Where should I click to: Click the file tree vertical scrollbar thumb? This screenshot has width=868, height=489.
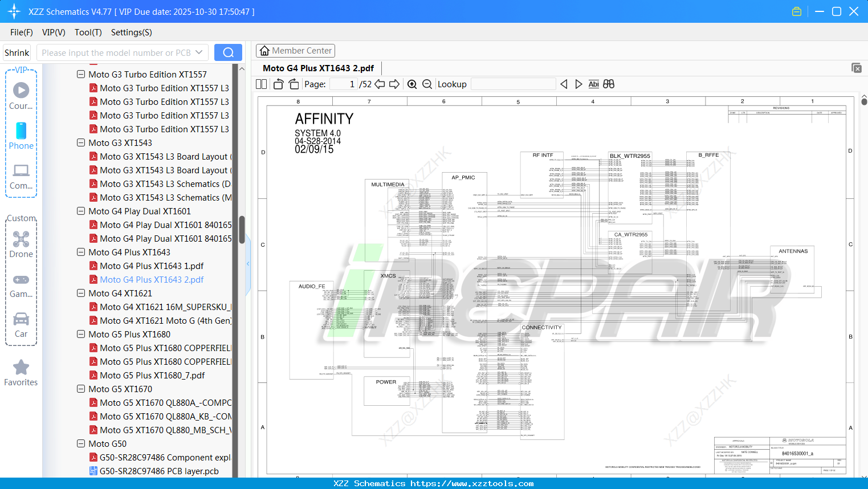[242, 230]
